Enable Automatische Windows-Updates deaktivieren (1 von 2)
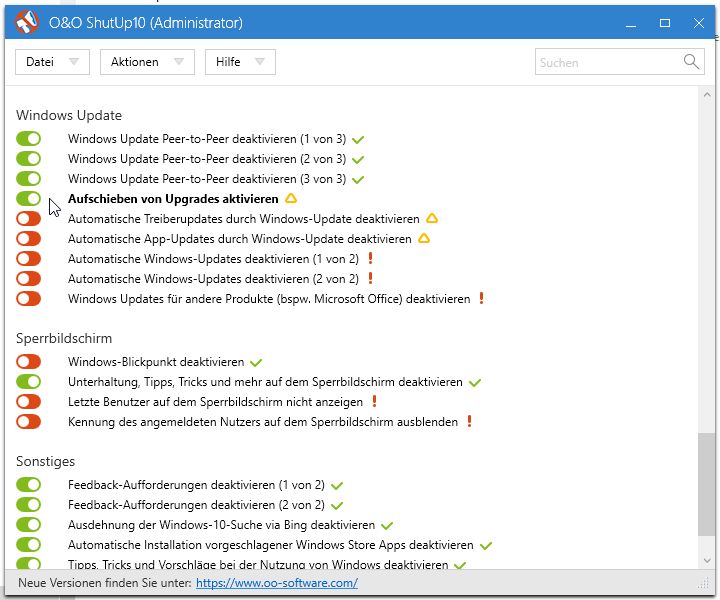This screenshot has width=720, height=600. click(28, 258)
